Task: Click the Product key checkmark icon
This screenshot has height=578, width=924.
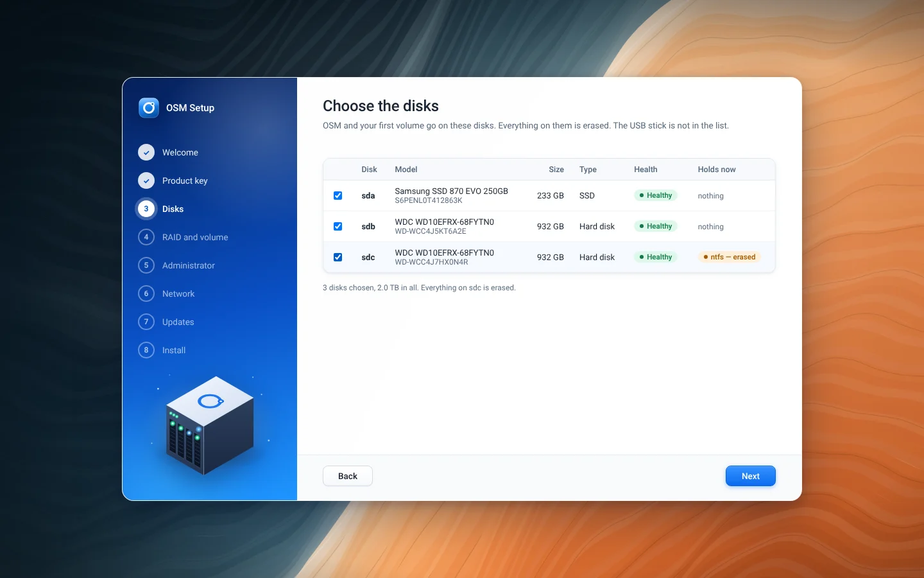Action: [x=146, y=180]
